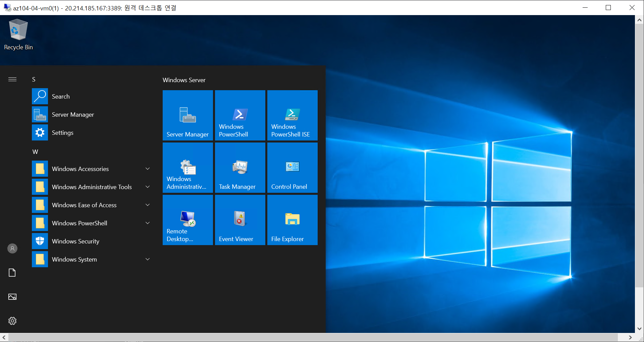This screenshot has height=342, width=644.
Task: Click the Remote Desktop title bar app icon
Action: pos(7,8)
